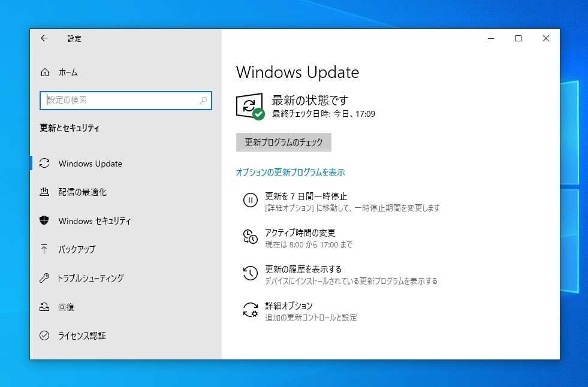
Task: Click the 設定 window title text
Action: click(74, 38)
